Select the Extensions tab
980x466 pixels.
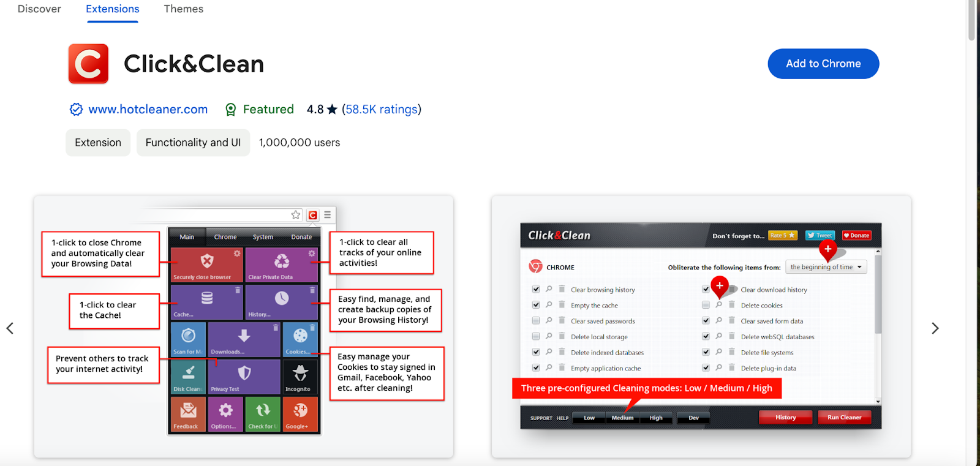coord(113,9)
